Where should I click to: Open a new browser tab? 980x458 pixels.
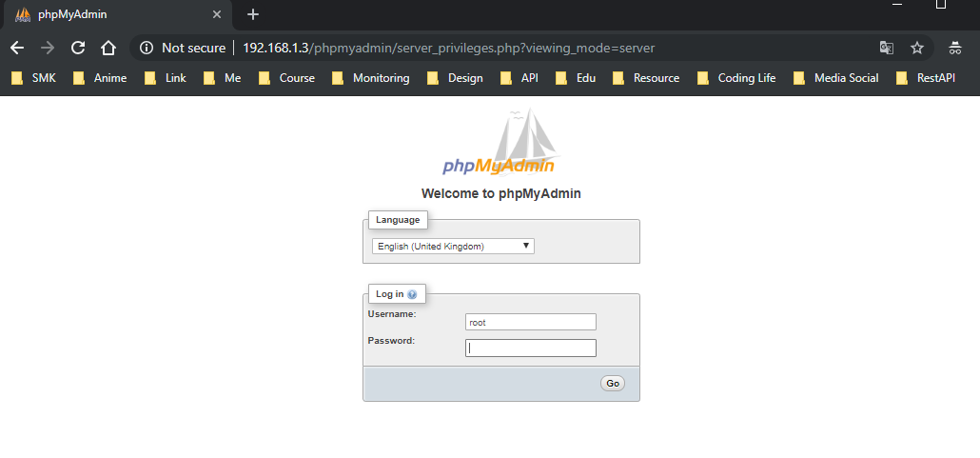pos(253,14)
